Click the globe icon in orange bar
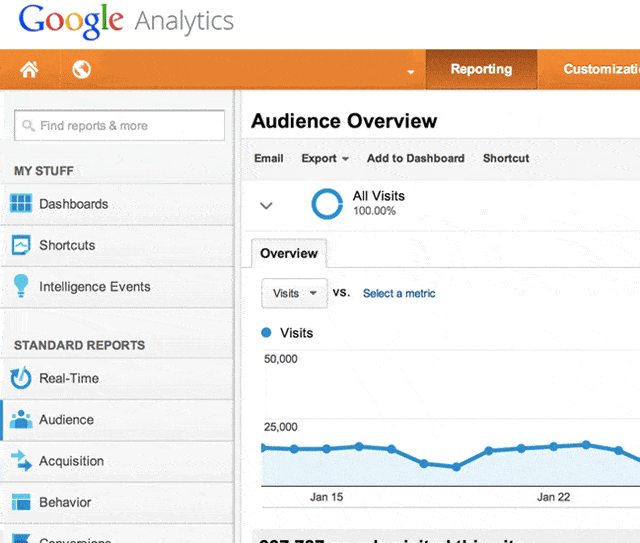Image resolution: width=640 pixels, height=543 pixels. coord(82,69)
